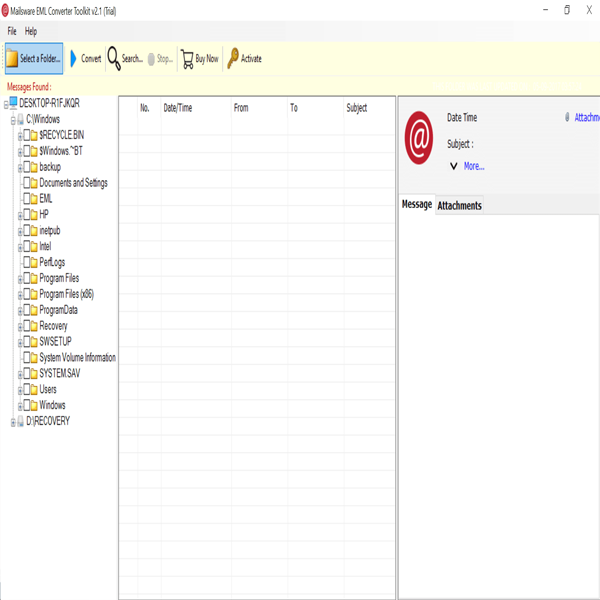Tick the backup folder checkbox
Viewport: 600px width, 600px height.
point(27,167)
